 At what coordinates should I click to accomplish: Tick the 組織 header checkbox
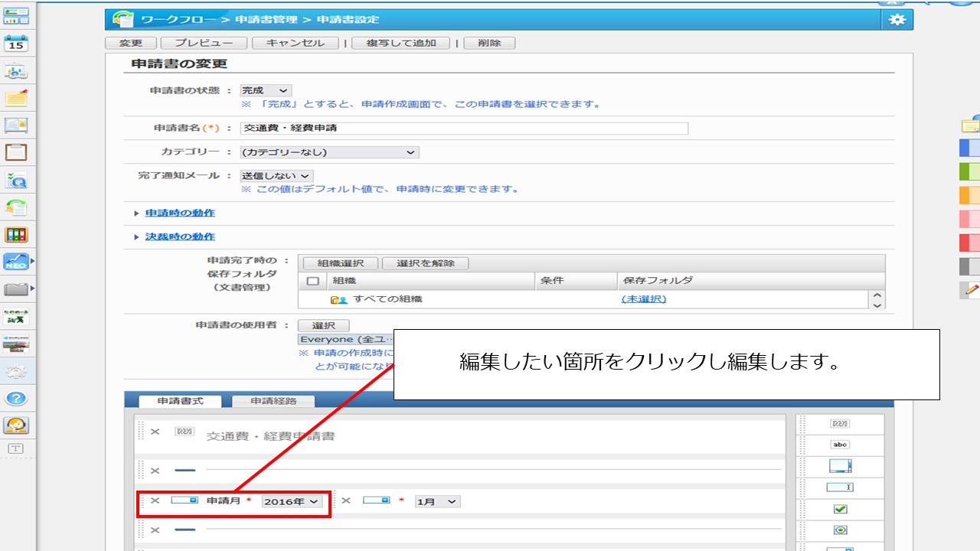click(x=312, y=281)
